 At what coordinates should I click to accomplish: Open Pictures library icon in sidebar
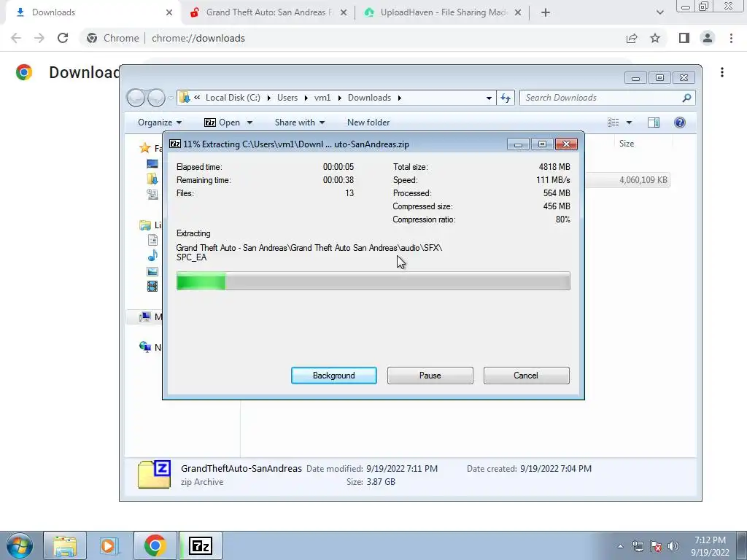tap(152, 271)
